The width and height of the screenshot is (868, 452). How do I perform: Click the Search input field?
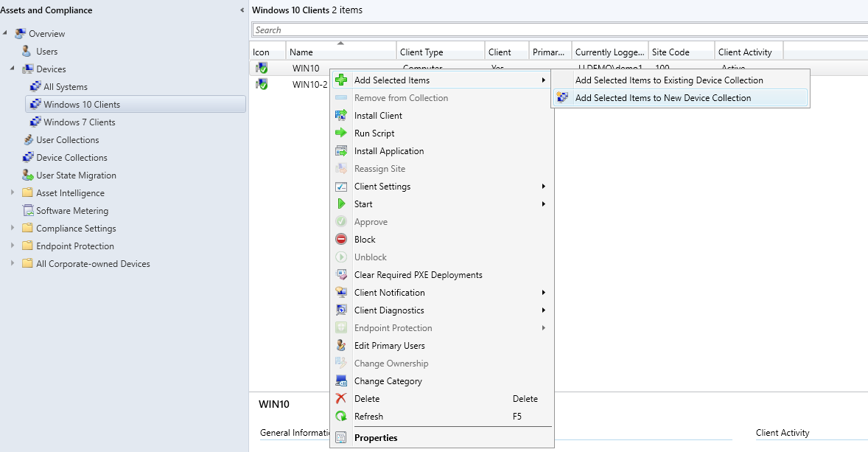click(560, 30)
